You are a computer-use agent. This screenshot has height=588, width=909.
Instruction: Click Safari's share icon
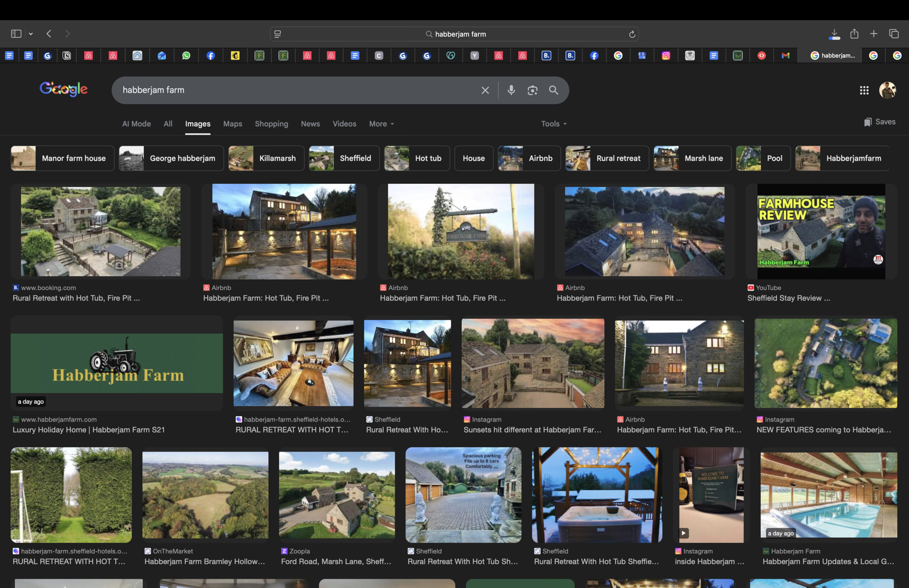(854, 34)
